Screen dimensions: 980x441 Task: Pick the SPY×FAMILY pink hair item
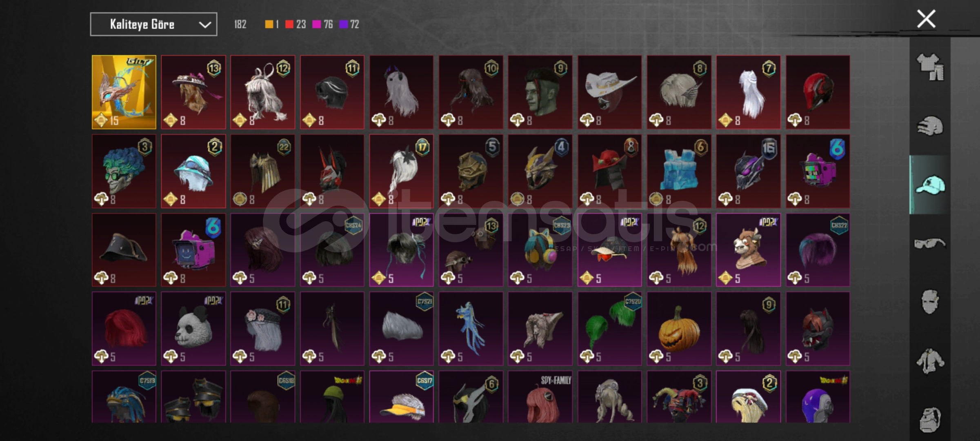pyautogui.click(x=540, y=397)
